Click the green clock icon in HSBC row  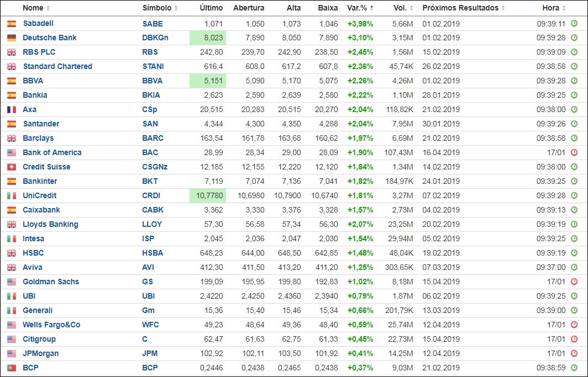point(574,253)
